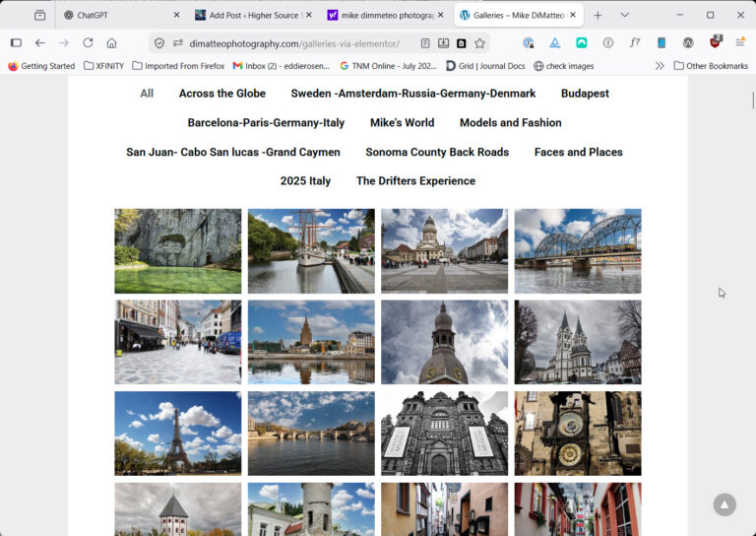The height and width of the screenshot is (536, 756).
Task: Close the ChatGPT tab
Action: pos(176,15)
